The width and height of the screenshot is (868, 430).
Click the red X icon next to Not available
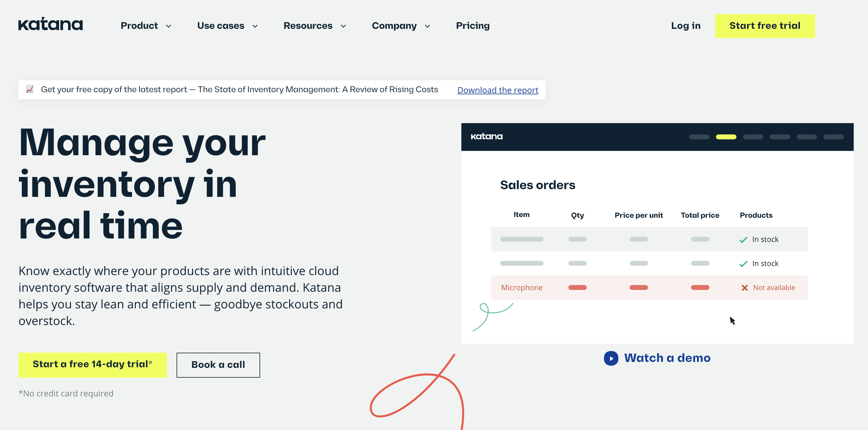(744, 288)
